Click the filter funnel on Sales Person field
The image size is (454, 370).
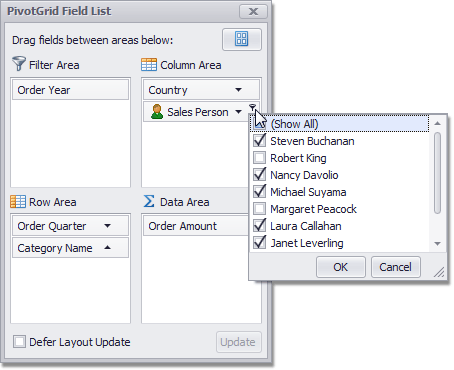(x=253, y=107)
